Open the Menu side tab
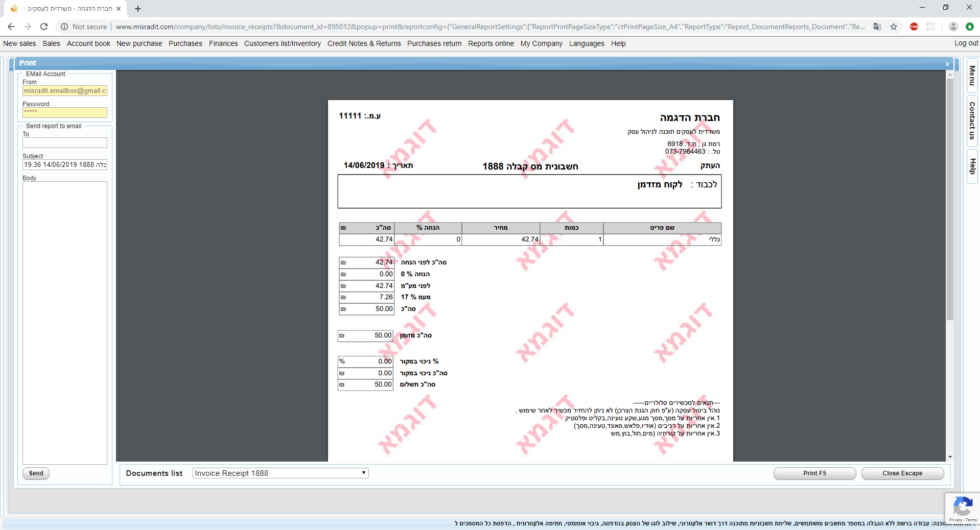This screenshot has width=980, height=530. tap(972, 76)
